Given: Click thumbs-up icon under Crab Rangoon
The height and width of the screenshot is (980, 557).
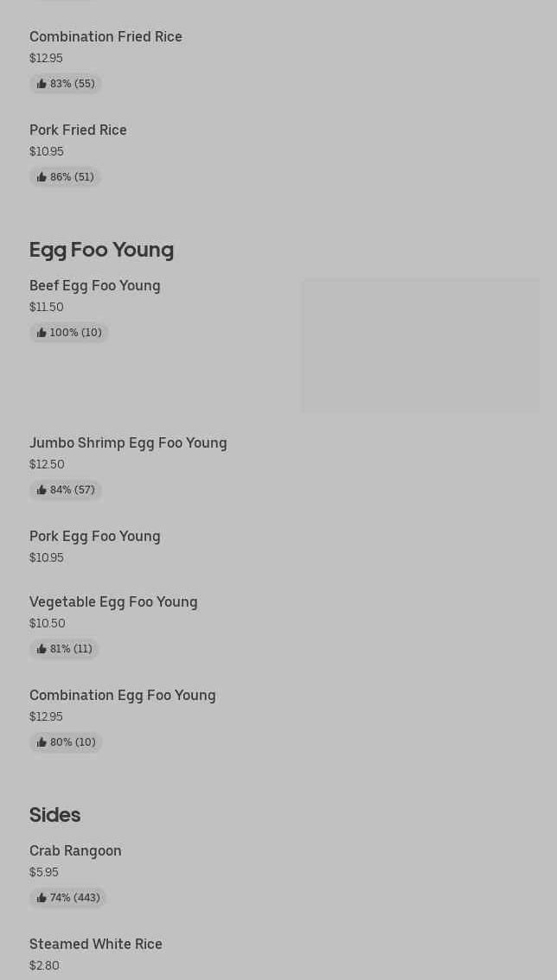Looking at the screenshot, I should coord(42,898).
